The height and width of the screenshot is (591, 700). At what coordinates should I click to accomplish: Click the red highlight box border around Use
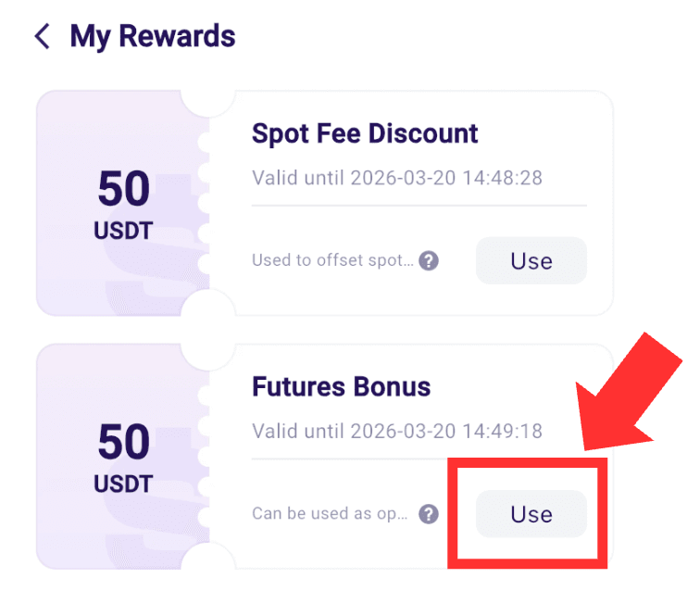[528, 463]
